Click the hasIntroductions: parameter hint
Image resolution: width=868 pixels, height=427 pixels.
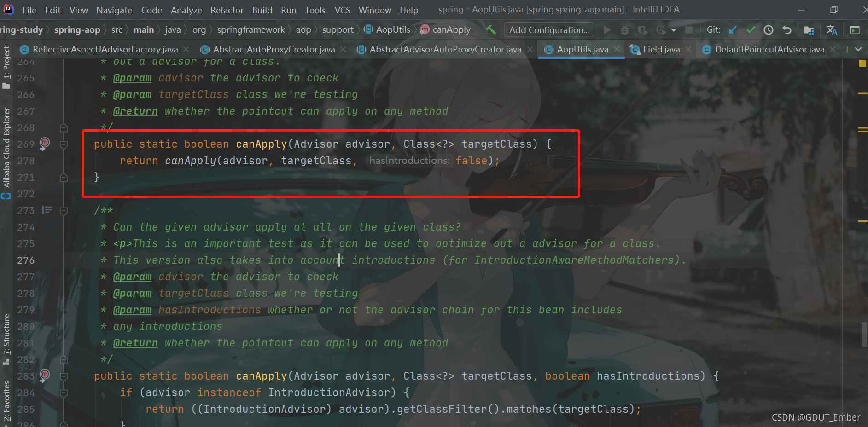[x=409, y=161]
